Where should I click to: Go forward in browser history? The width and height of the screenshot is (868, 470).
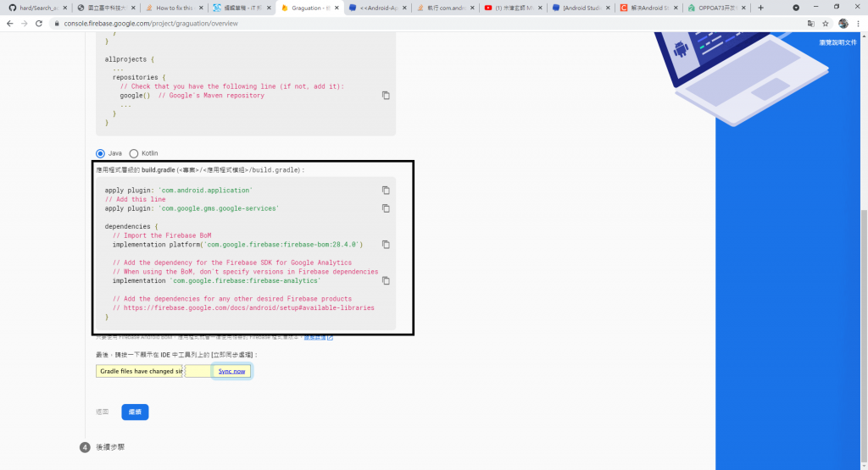(25, 24)
